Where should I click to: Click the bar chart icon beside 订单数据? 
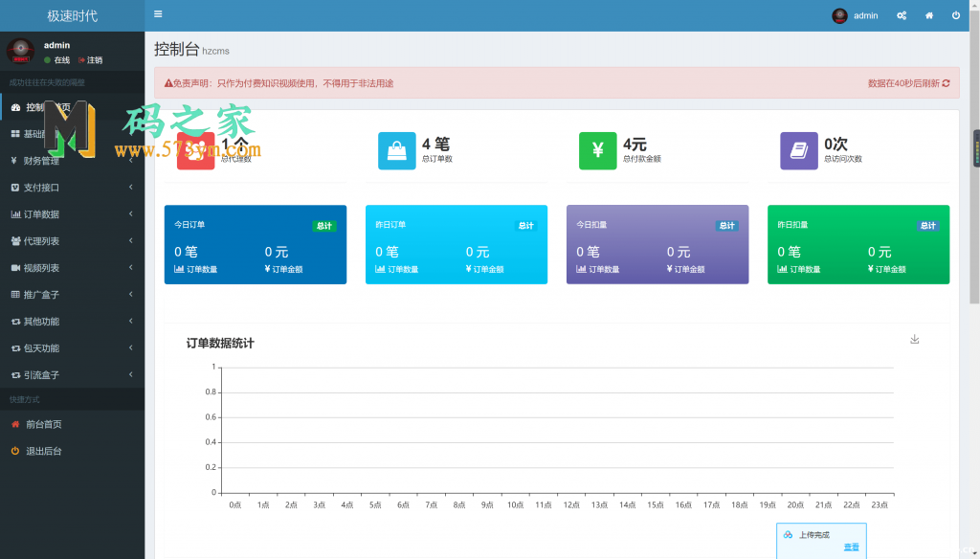click(x=15, y=214)
